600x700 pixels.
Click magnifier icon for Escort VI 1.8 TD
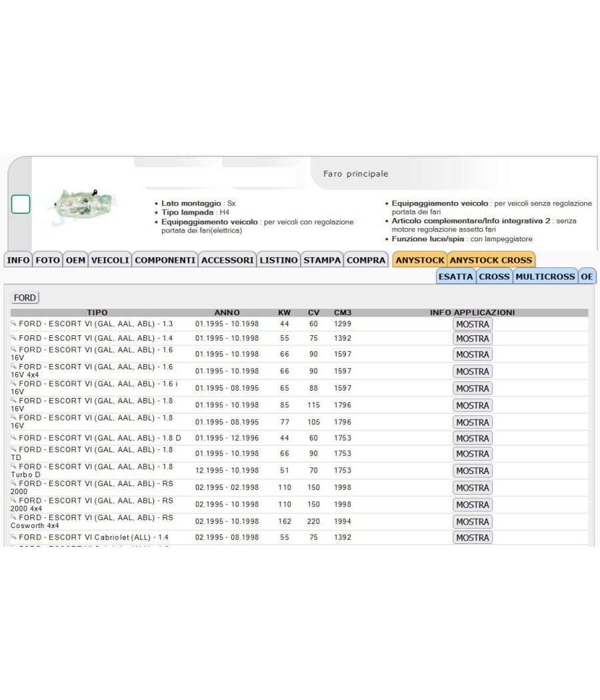(13, 449)
